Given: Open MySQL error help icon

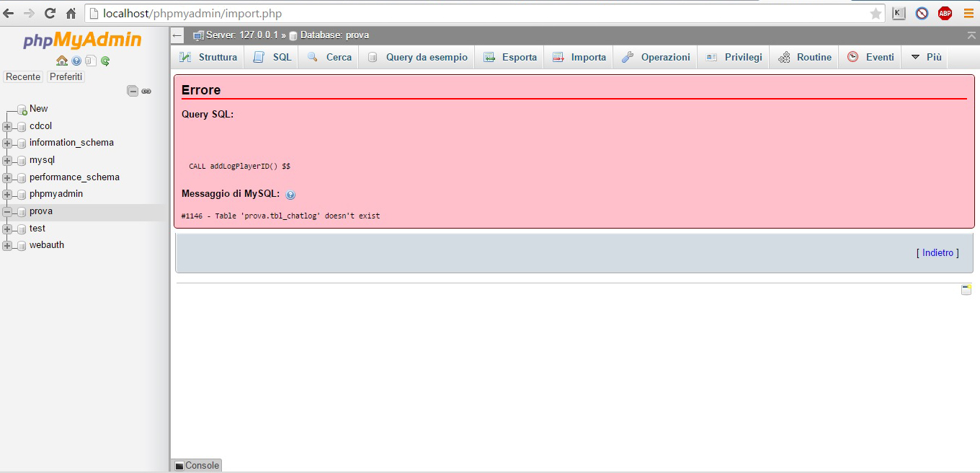Looking at the screenshot, I should tap(290, 195).
